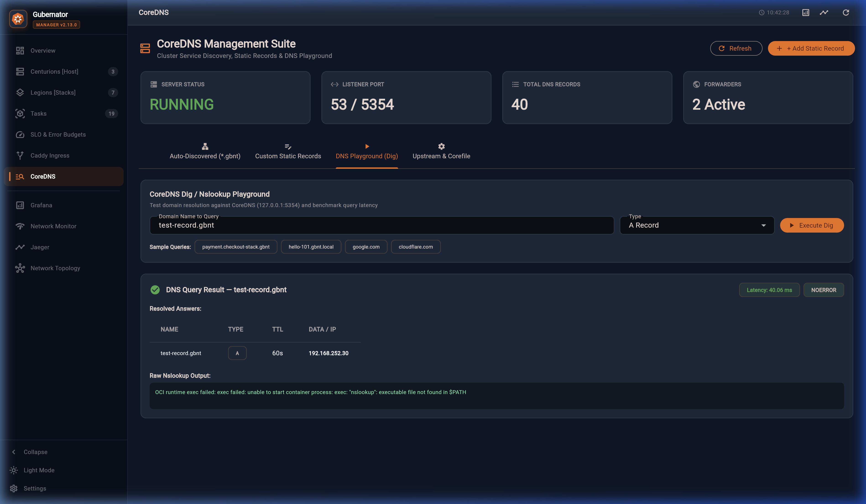Click the RUNNING server status value
Screen dimensions: 866x504
(182, 104)
